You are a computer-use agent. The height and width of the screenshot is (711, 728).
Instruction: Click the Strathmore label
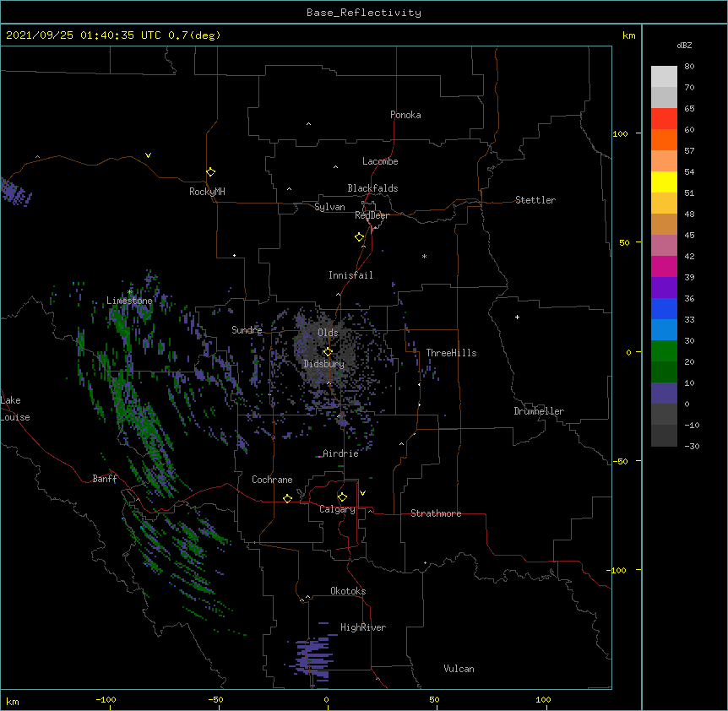click(436, 513)
